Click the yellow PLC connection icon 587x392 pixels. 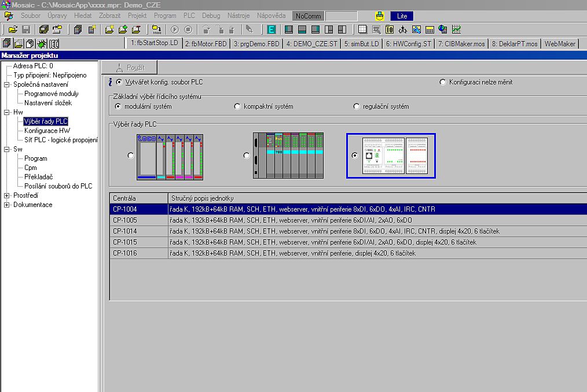coord(380,16)
